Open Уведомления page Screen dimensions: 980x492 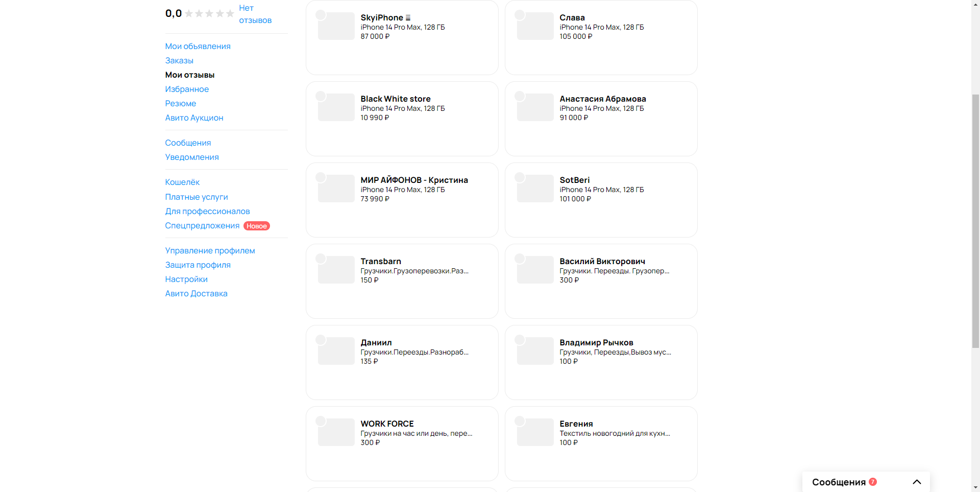click(x=192, y=157)
